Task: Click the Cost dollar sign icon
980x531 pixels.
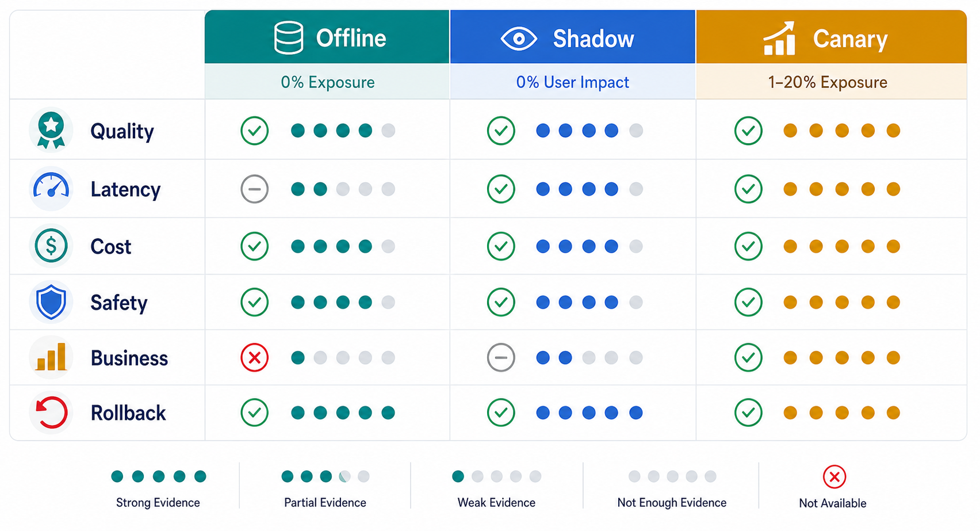Action: (51, 246)
